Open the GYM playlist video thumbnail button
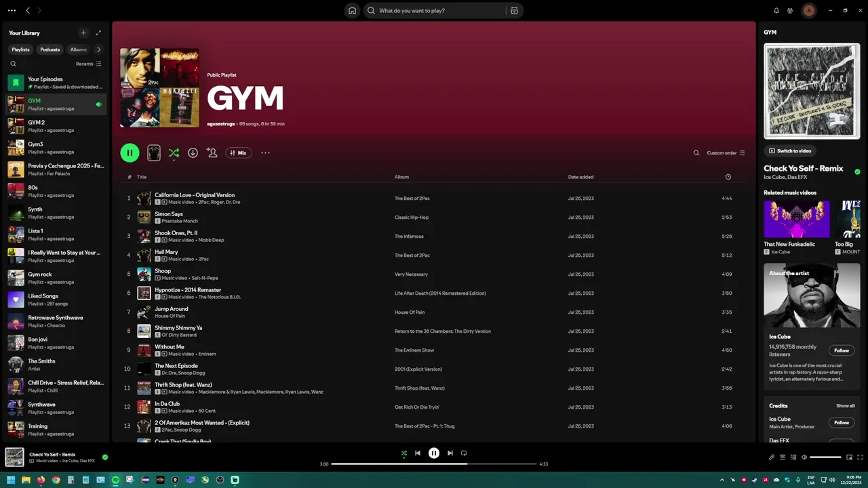This screenshot has height=488, width=868. click(154, 153)
